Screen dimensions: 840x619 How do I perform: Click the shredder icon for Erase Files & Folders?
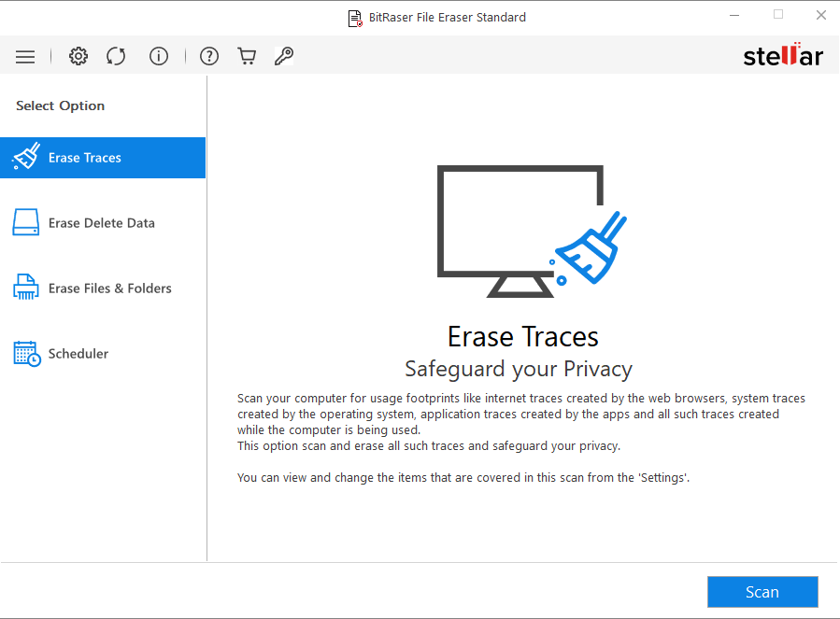coord(26,287)
